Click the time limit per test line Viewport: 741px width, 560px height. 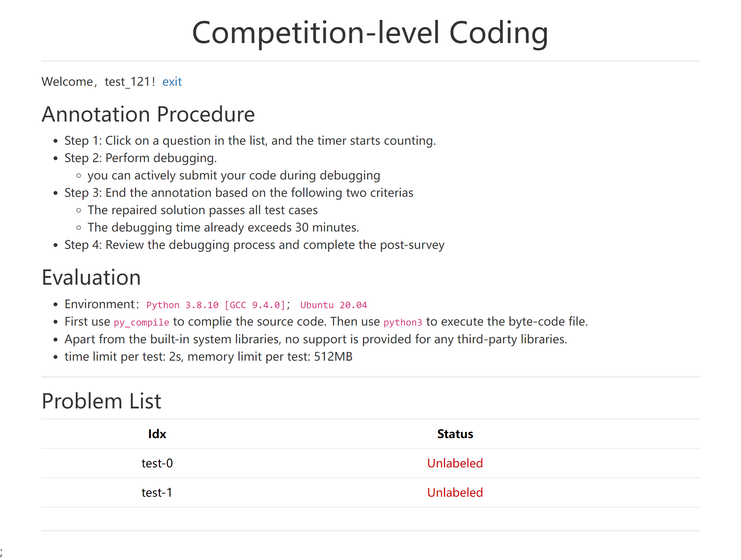[x=208, y=357]
